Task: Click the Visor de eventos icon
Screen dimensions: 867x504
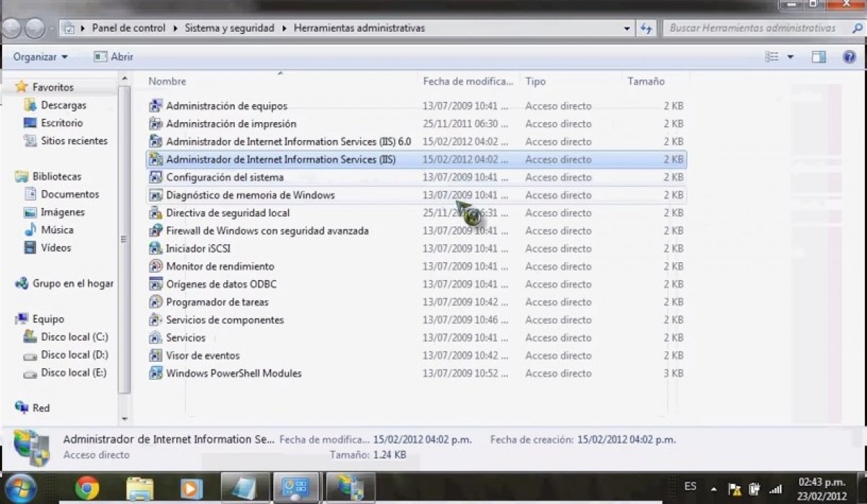Action: (x=155, y=355)
